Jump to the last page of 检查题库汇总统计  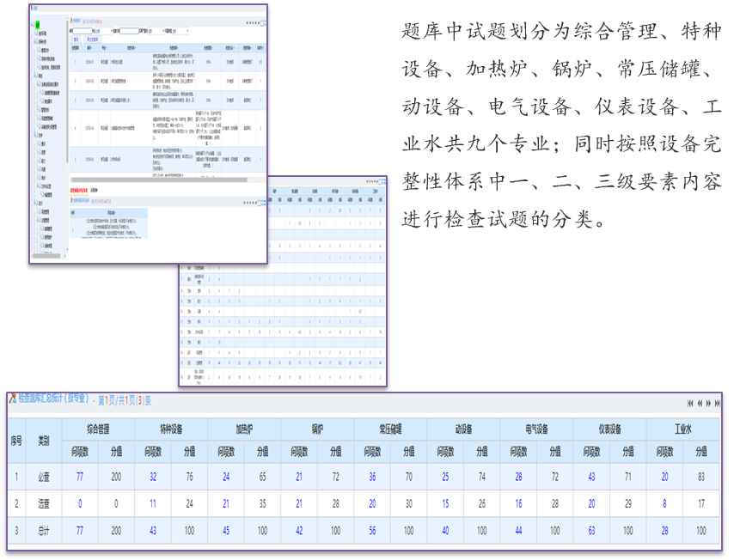(718, 404)
